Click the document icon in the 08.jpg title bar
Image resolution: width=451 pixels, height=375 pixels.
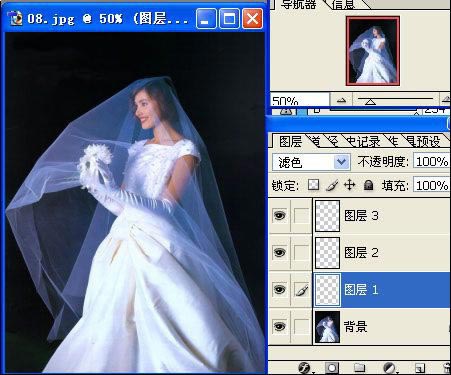[x=16, y=18]
